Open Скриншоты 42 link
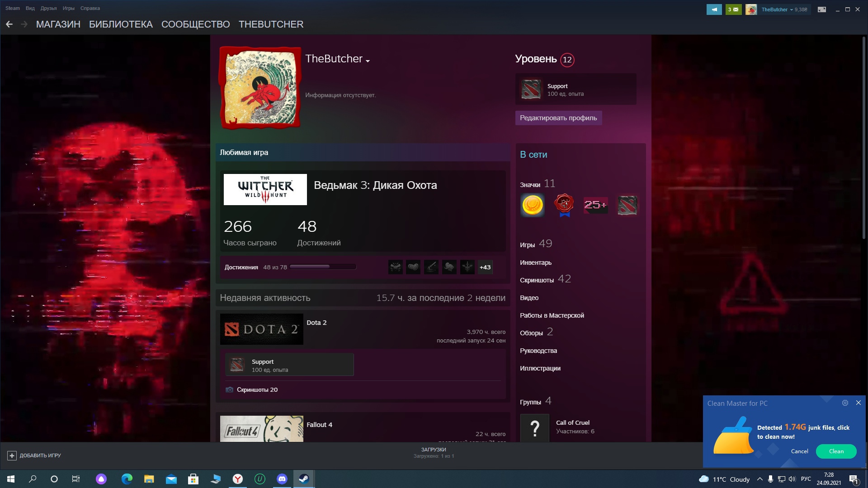The image size is (868, 488). (x=545, y=279)
